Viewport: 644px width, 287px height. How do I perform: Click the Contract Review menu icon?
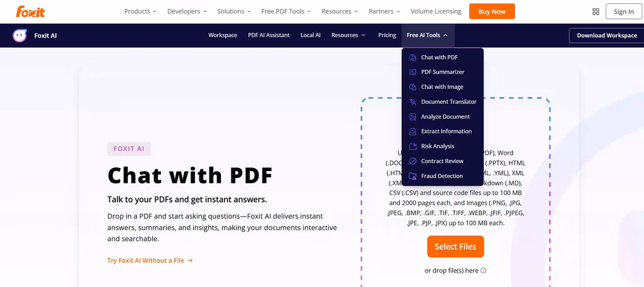[413, 161]
